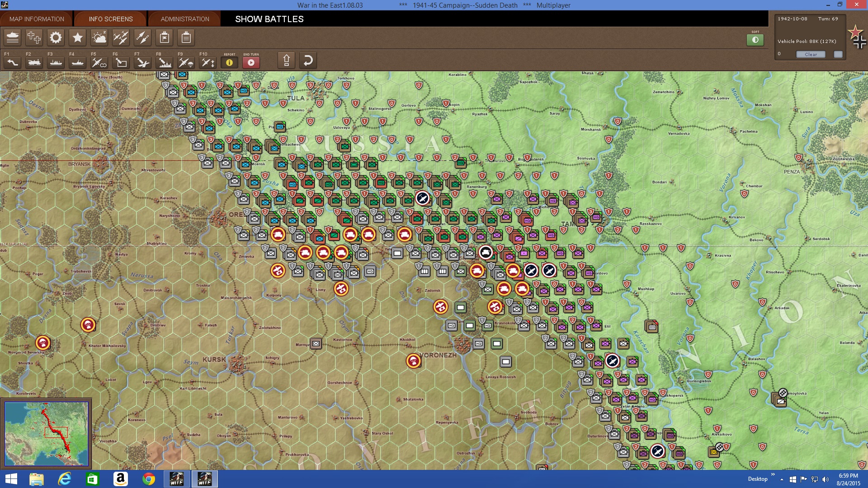Open the clipboard with flag icon

165,38
